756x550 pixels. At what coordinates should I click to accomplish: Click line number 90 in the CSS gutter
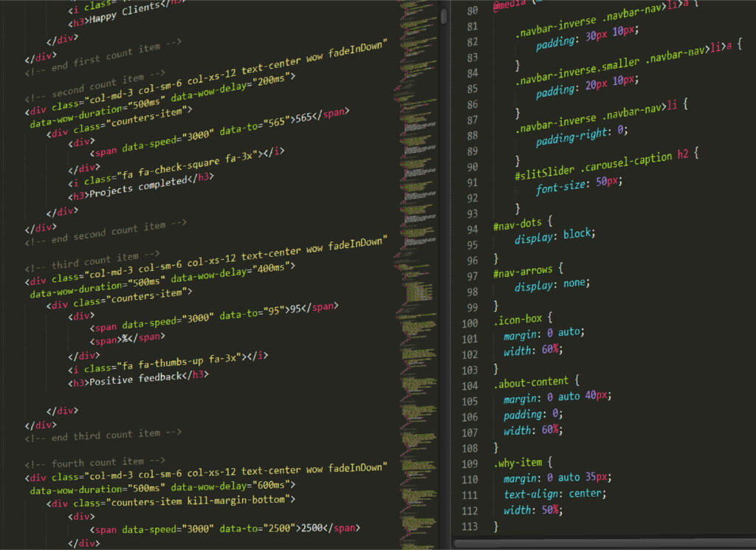[x=472, y=167]
